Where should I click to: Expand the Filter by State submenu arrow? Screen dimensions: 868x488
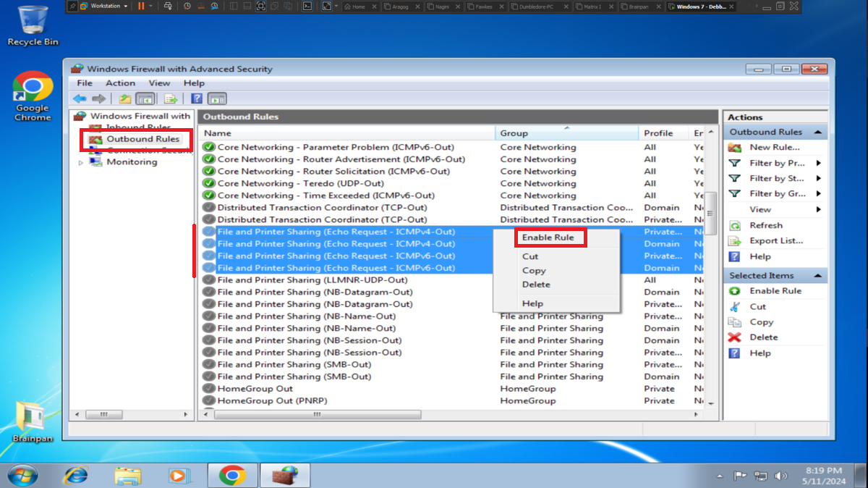[x=819, y=179]
